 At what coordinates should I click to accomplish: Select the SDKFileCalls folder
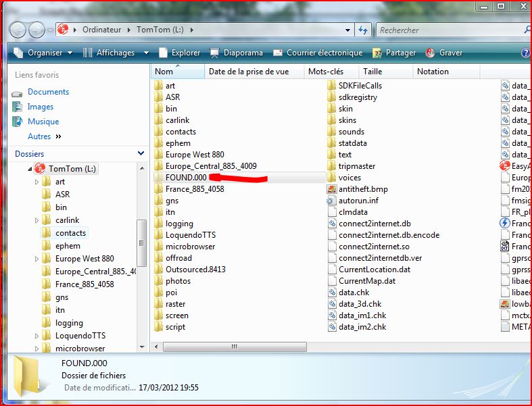click(x=360, y=86)
